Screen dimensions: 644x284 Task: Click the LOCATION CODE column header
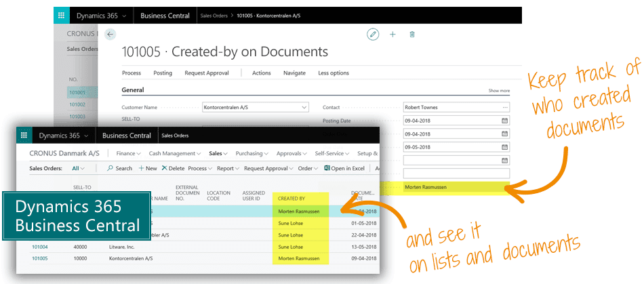pyautogui.click(x=218, y=196)
